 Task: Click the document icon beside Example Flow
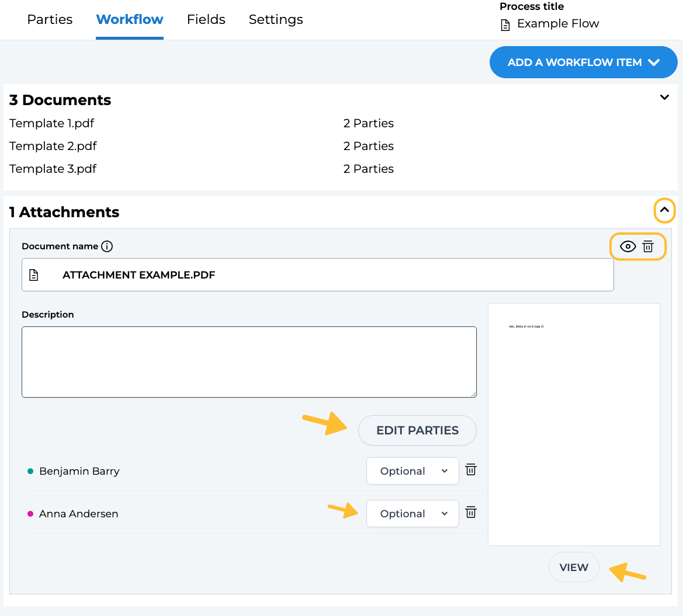click(505, 25)
